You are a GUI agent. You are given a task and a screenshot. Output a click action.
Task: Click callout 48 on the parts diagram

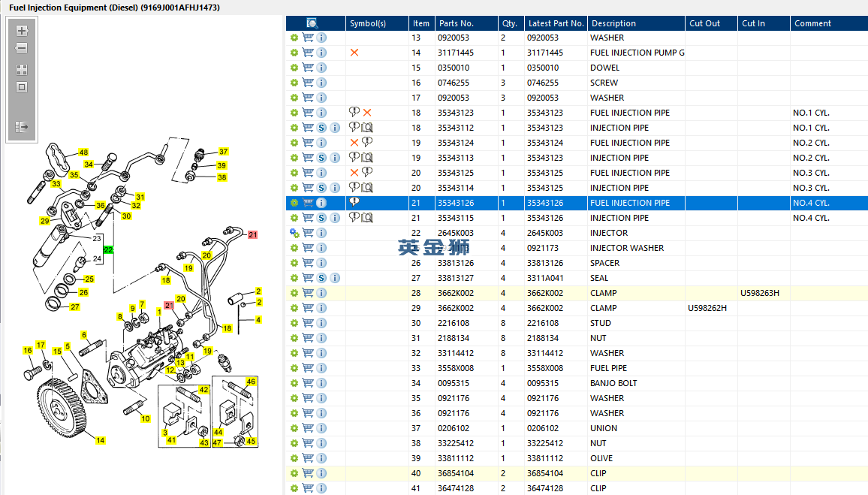pos(83,152)
